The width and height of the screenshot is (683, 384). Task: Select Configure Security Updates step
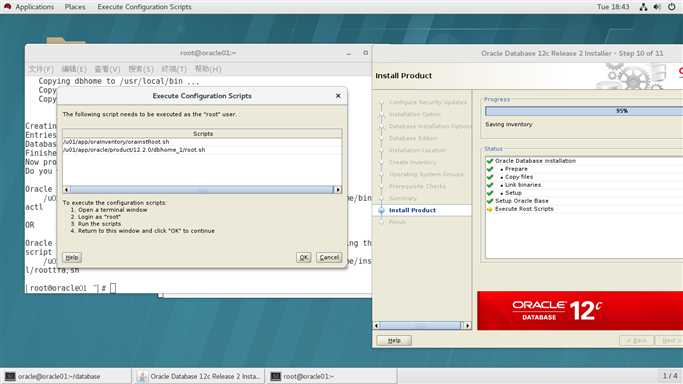pyautogui.click(x=428, y=102)
